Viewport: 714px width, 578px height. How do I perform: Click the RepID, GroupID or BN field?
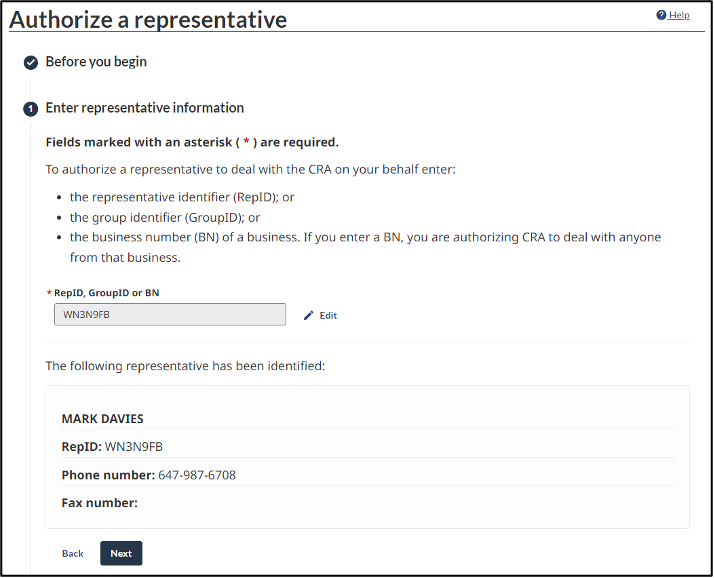(x=170, y=314)
